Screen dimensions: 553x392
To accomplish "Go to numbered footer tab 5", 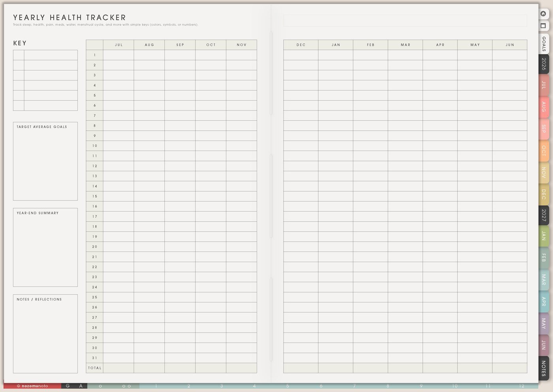I will [x=288, y=386].
